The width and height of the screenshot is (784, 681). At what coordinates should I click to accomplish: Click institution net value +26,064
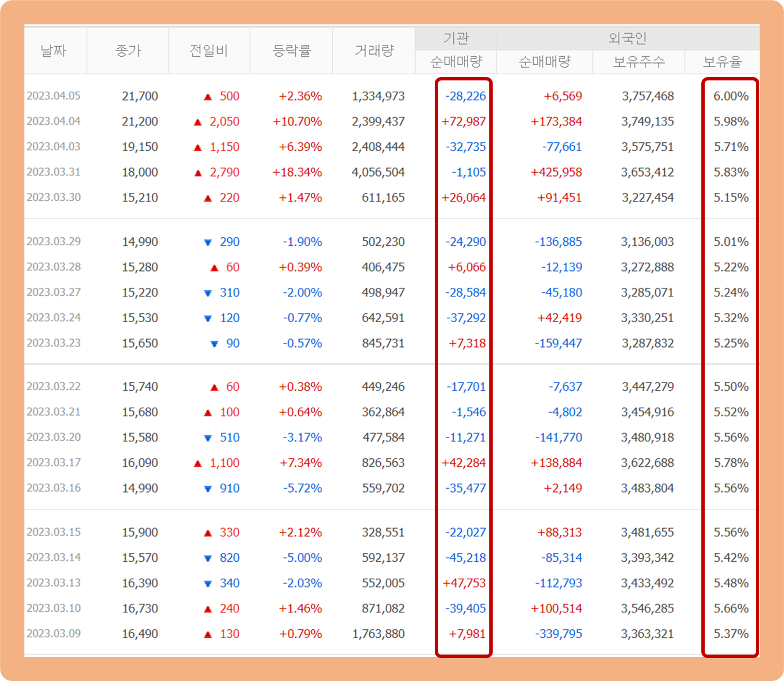(463, 197)
